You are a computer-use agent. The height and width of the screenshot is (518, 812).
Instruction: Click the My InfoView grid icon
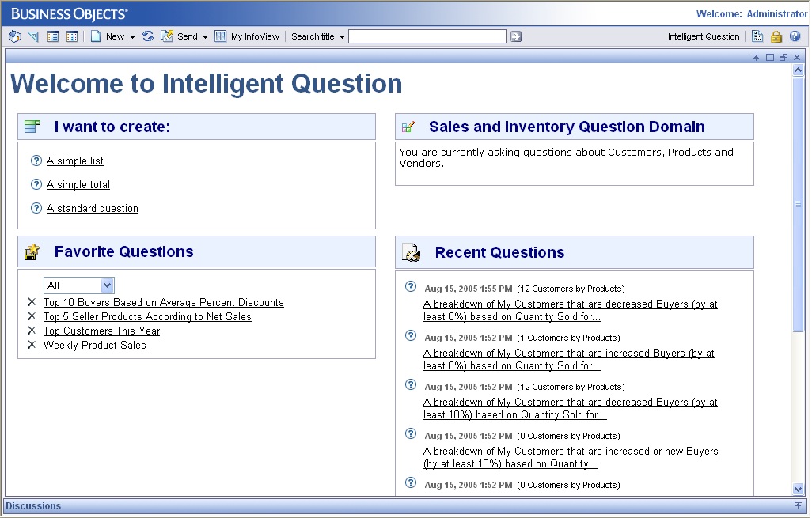[x=221, y=36]
